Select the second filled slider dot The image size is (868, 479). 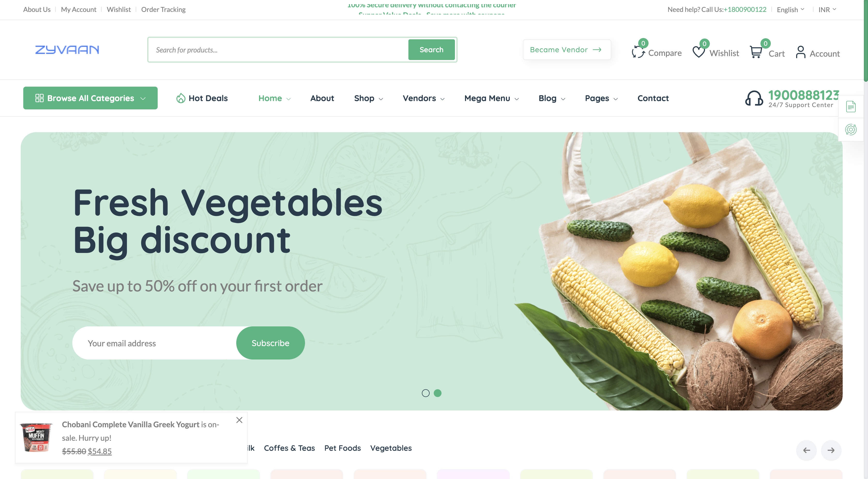click(x=437, y=393)
